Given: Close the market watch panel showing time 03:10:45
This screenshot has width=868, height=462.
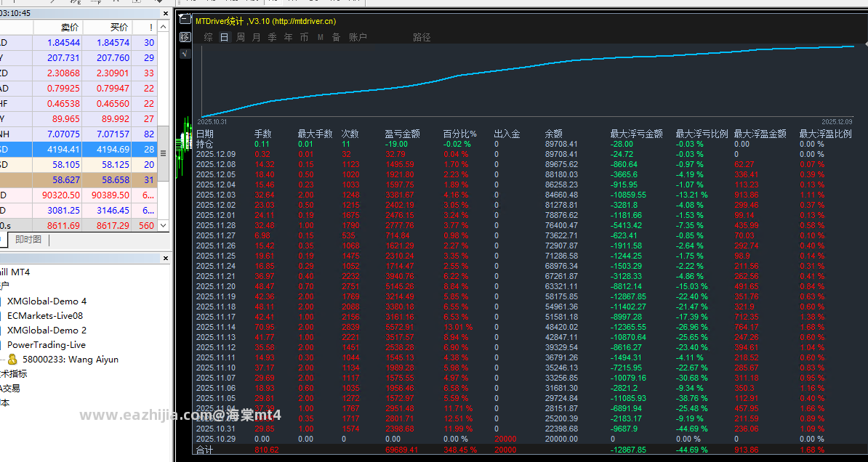Looking at the screenshot, I should point(165,13).
